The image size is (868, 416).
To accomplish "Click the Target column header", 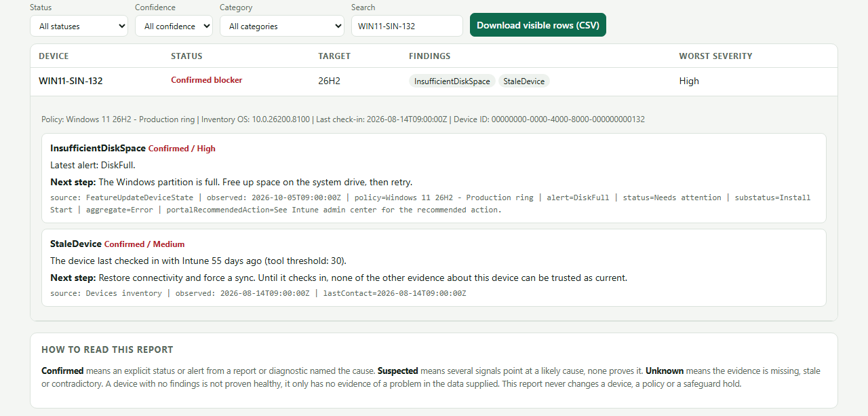I will (334, 56).
